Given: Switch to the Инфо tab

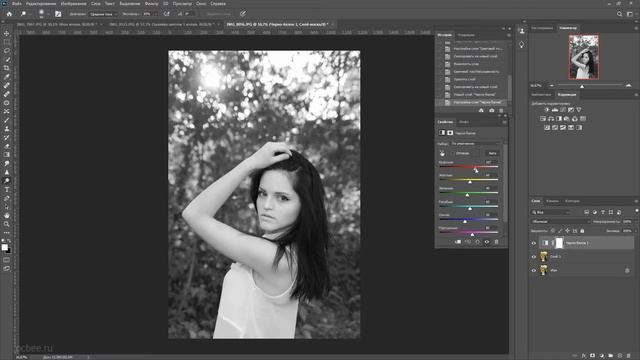Looking at the screenshot, I should pyautogui.click(x=464, y=122).
